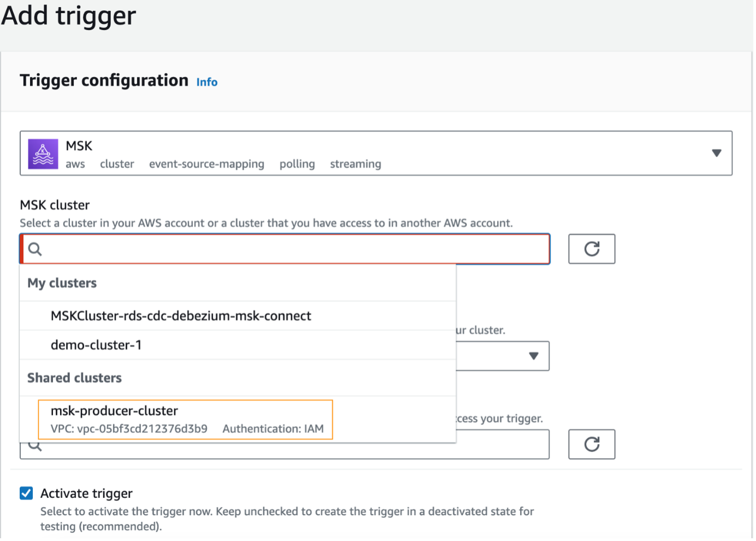Uncheck the Activate trigger checkbox
This screenshot has height=541, width=756.
tap(26, 493)
